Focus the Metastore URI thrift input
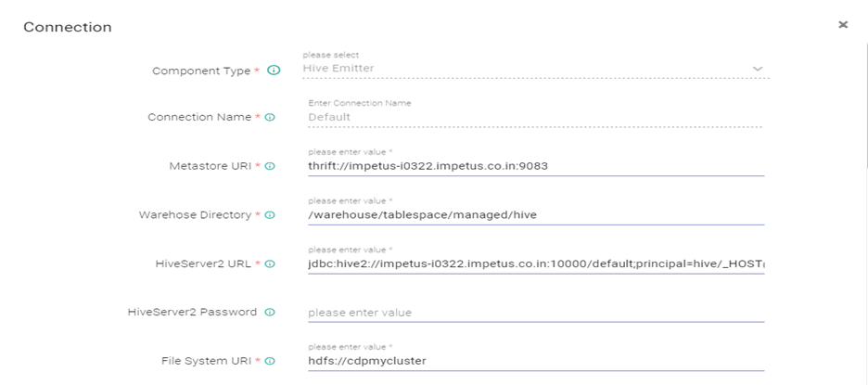Screen dimensions: 868x385 click(x=535, y=167)
